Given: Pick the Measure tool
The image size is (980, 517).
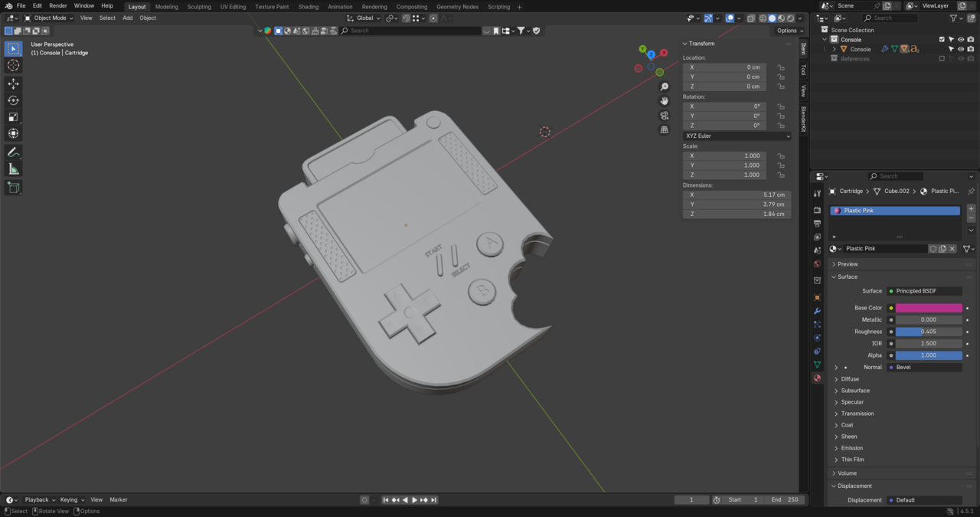Looking at the screenshot, I should coord(13,169).
